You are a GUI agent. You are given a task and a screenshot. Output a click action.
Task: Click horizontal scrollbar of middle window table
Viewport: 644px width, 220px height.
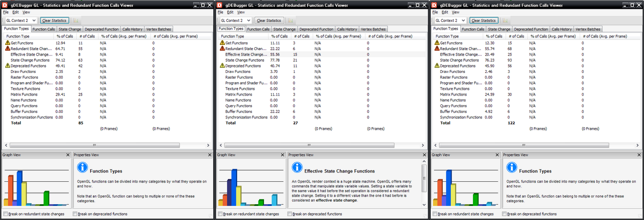click(309, 145)
